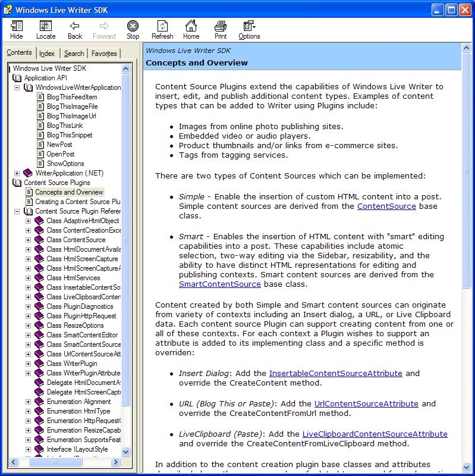Select Creating a Content Source Plugin topic
Viewport: 475px width, 476px height.
78,202
